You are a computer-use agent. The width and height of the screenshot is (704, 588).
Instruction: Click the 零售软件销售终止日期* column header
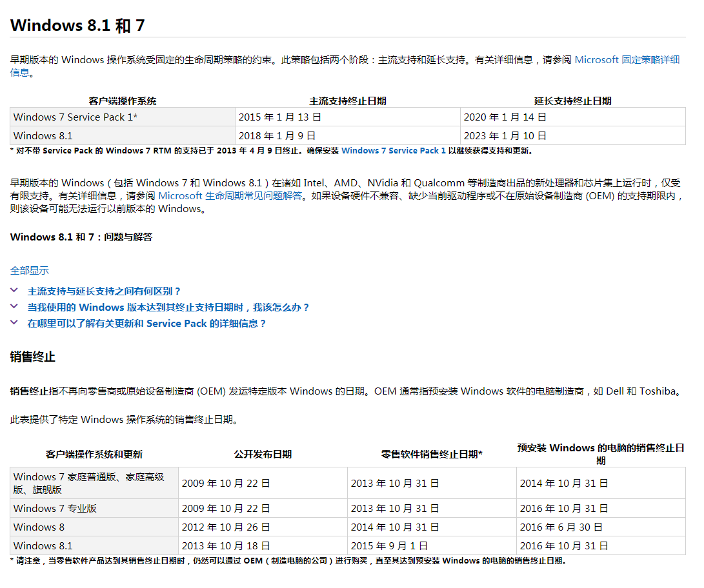point(431,454)
